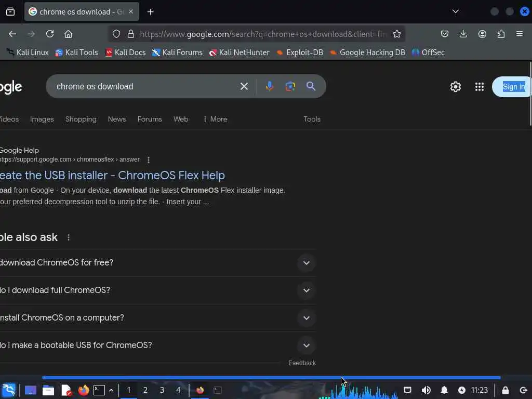Open Exploit-DB bookmark
The image size is (532, 399).
(x=300, y=52)
